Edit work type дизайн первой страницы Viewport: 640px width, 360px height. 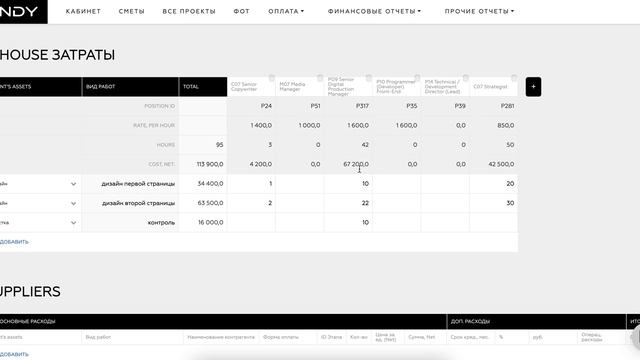130,184
